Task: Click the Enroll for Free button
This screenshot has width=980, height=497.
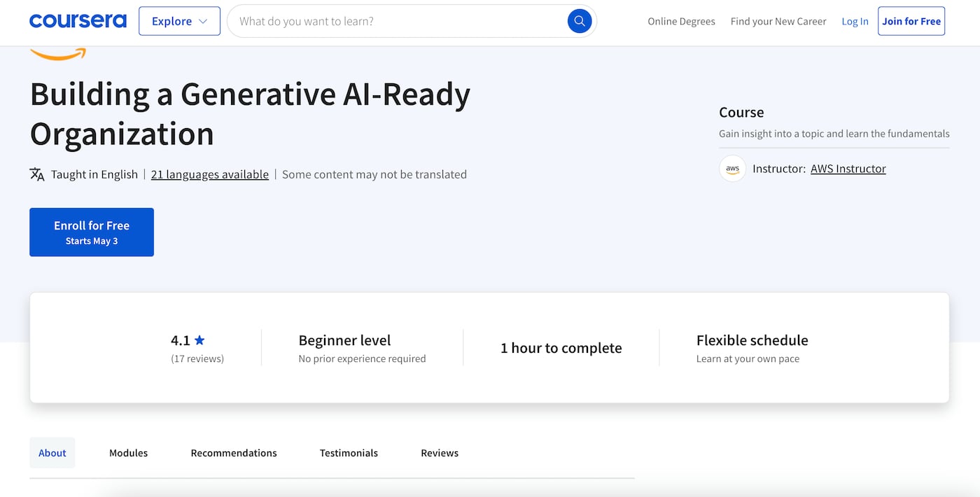Action: [x=91, y=232]
